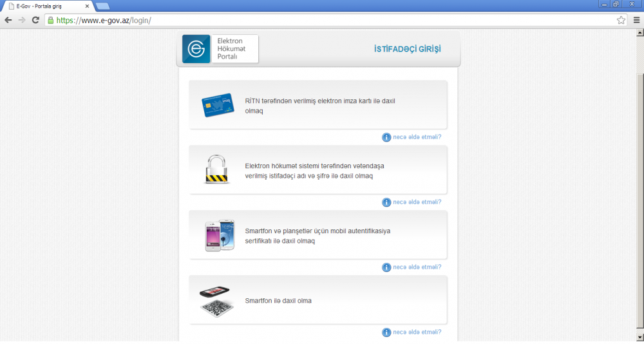644x344 pixels.
Task: Click info icon under istifadəçi adı option
Action: (x=386, y=202)
